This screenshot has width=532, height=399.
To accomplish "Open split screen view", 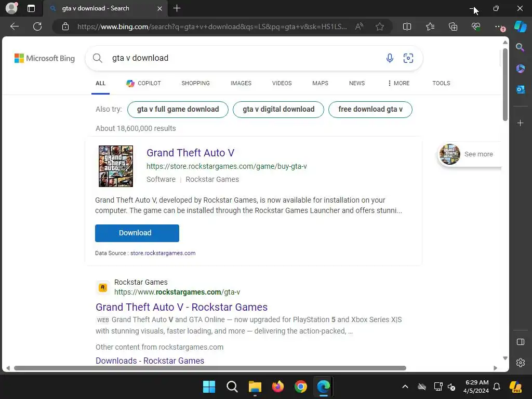I will (407, 26).
